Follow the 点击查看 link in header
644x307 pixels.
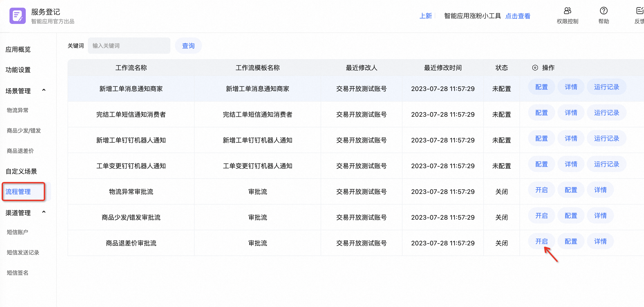coord(518,16)
